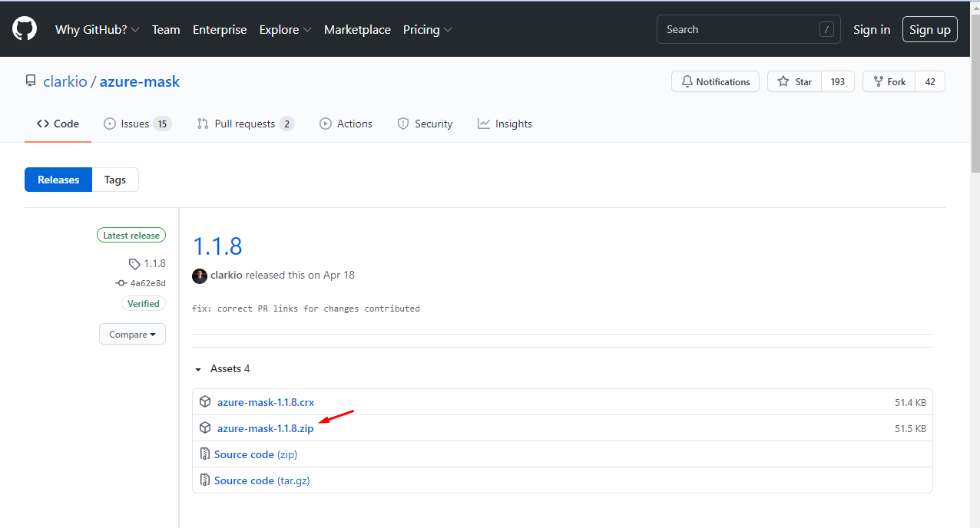Open the 1.1.8 release title
The image size is (980, 528).
[217, 246]
